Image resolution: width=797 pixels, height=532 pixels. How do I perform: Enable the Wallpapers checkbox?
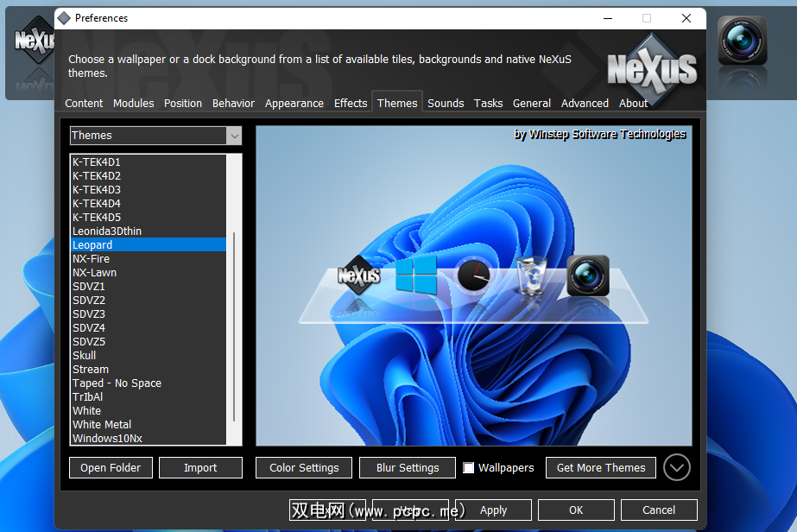pos(469,468)
